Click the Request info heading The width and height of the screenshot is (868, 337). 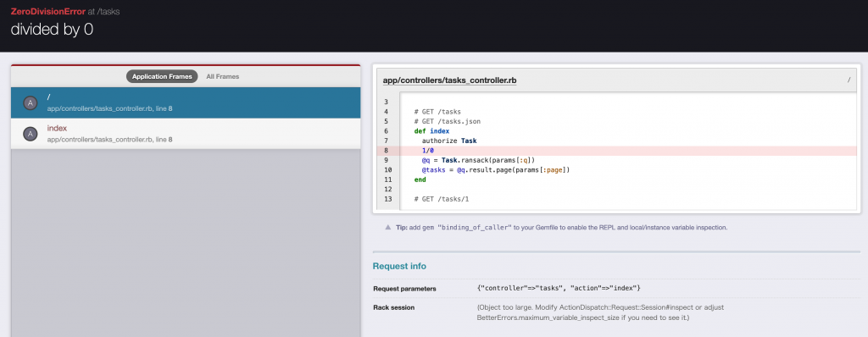pos(399,266)
